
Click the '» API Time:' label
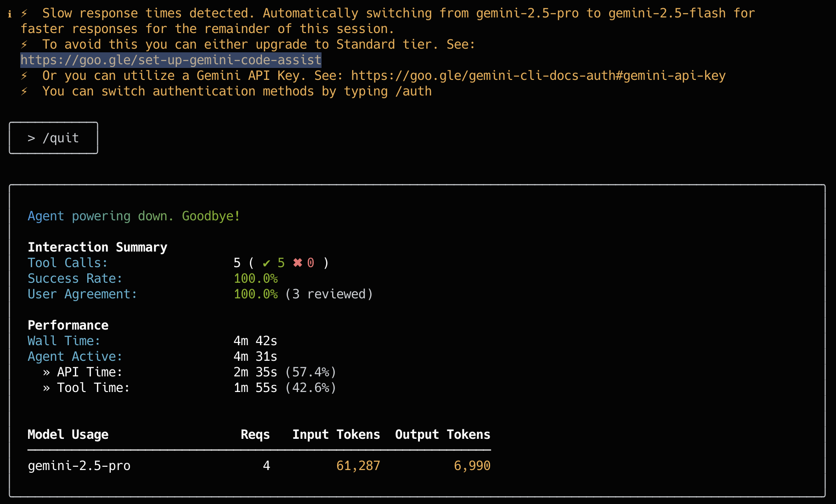[x=83, y=372]
